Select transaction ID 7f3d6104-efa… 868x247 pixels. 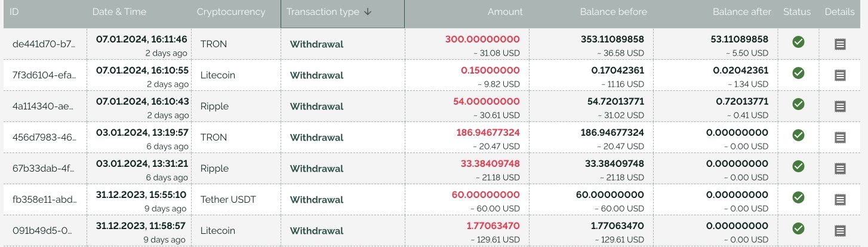pos(45,75)
